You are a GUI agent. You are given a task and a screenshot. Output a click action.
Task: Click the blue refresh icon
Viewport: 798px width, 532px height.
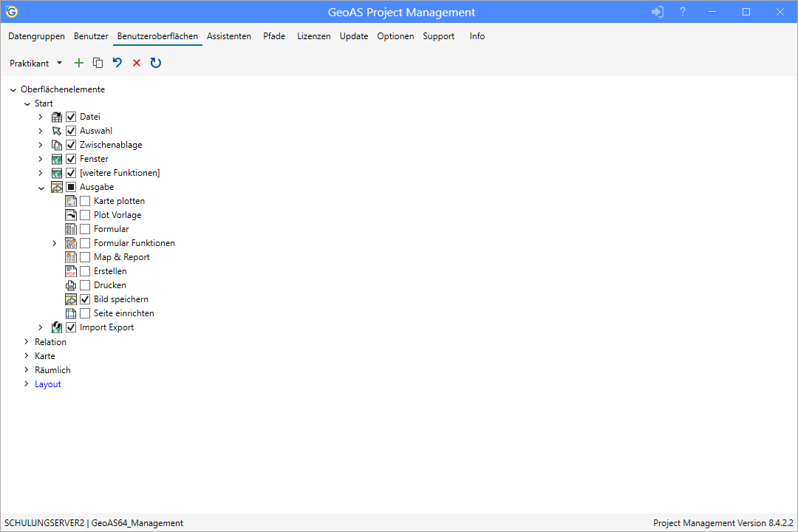coord(156,63)
